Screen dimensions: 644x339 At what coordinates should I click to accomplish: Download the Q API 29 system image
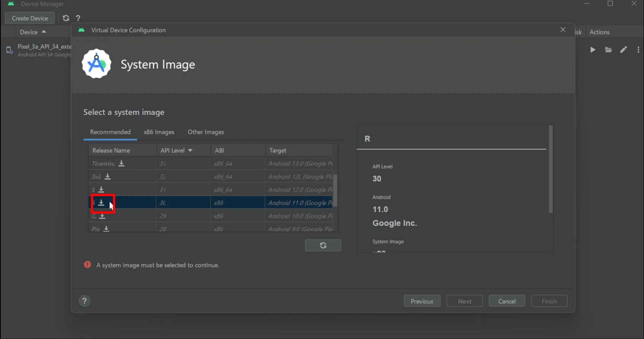pyautogui.click(x=102, y=216)
